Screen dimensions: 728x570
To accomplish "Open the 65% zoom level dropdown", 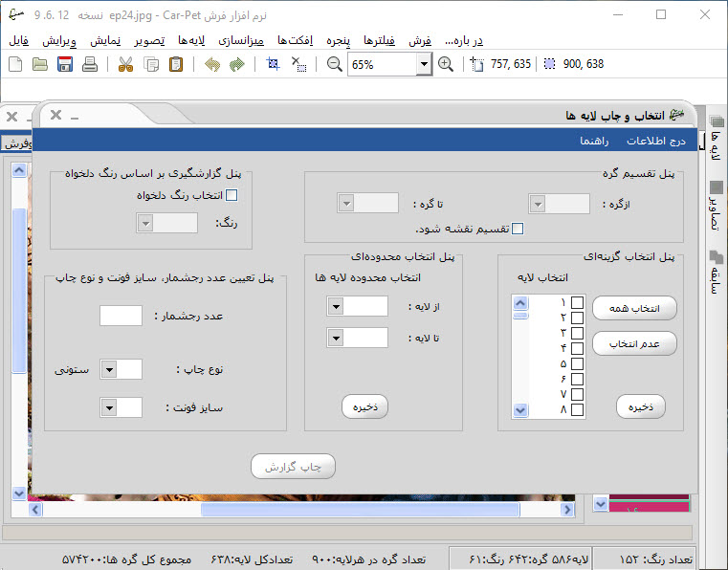I will [424, 65].
